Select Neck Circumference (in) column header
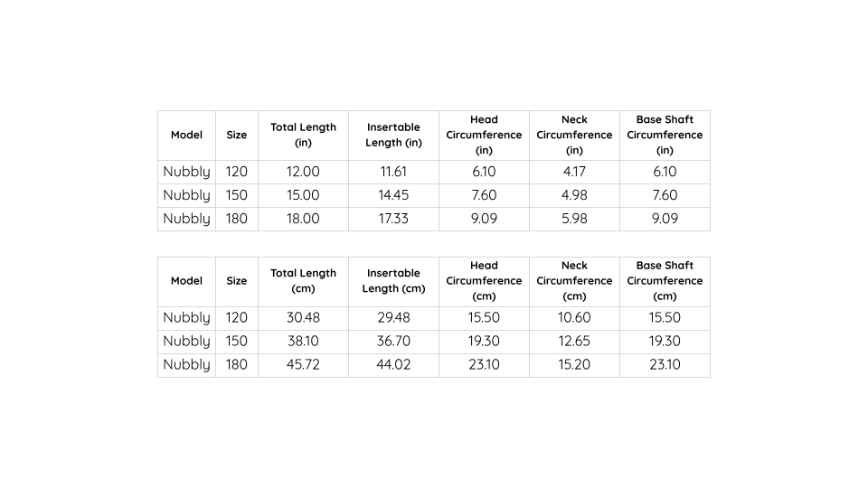The height and width of the screenshot is (488, 868). pyautogui.click(x=574, y=135)
